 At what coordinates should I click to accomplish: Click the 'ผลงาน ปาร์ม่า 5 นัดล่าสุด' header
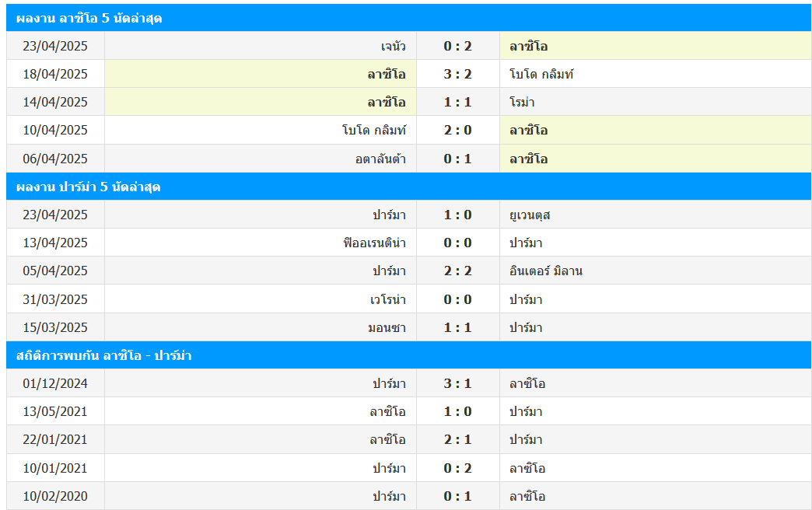tap(89, 187)
